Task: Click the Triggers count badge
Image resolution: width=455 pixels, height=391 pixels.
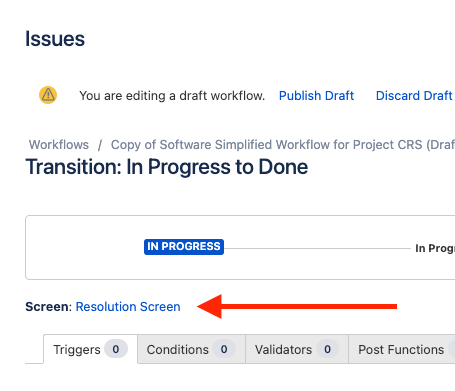Action: point(116,349)
